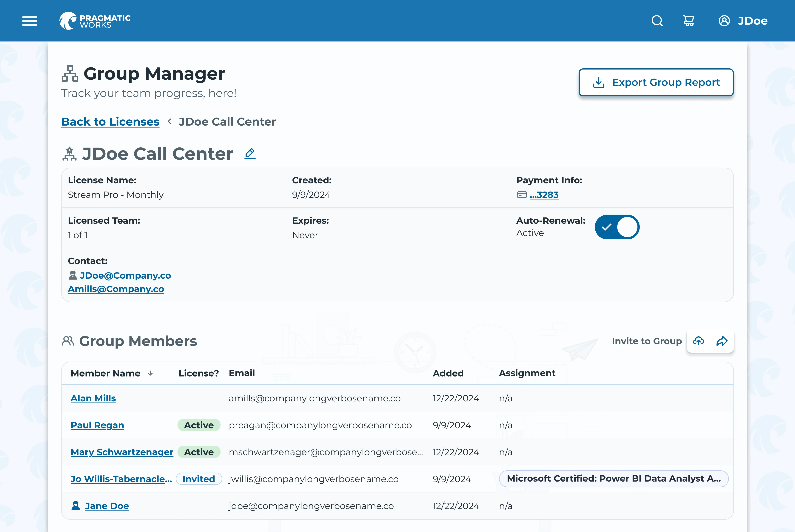This screenshot has width=795, height=532.
Task: Edit the JDoe Call Center group name
Action: [250, 154]
